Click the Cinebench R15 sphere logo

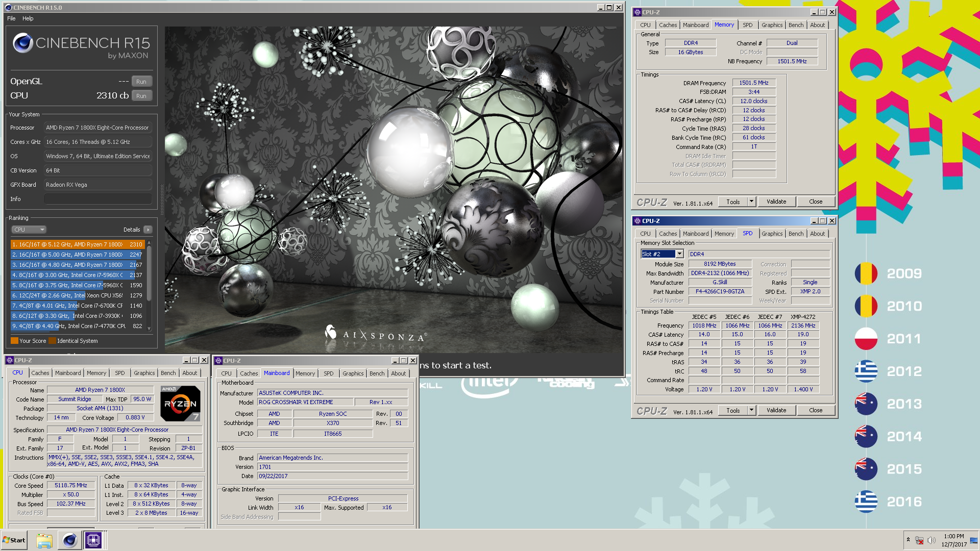(23, 43)
